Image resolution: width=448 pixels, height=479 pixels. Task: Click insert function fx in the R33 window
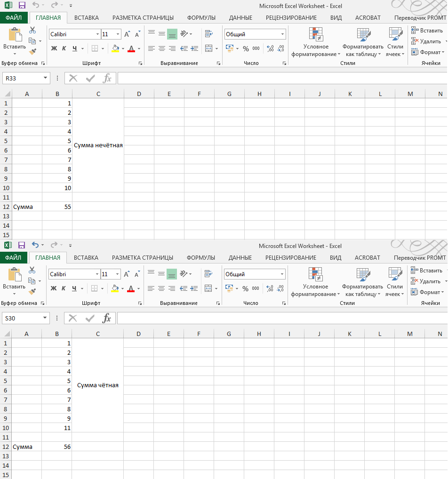pos(107,78)
